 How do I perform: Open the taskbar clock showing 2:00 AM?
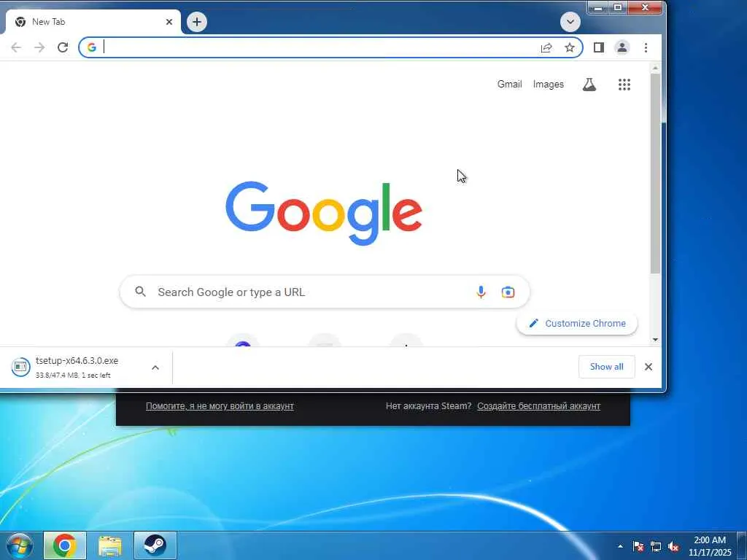[710, 546]
